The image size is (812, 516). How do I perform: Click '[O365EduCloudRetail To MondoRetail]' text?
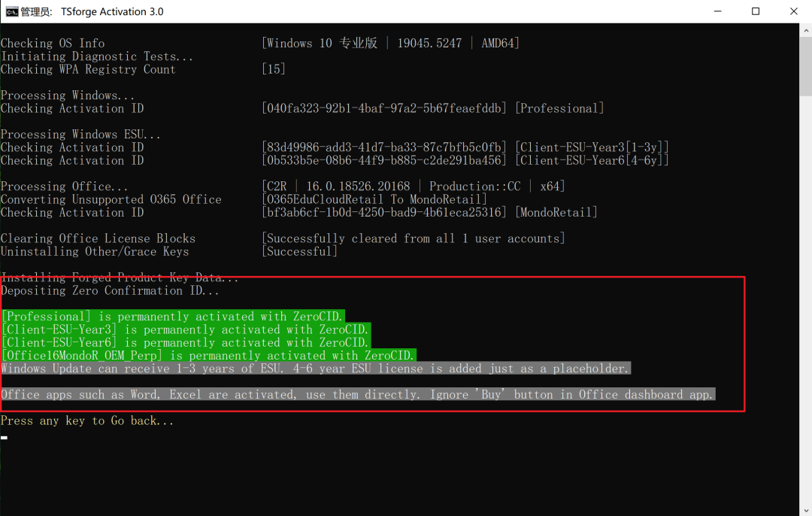374,199
